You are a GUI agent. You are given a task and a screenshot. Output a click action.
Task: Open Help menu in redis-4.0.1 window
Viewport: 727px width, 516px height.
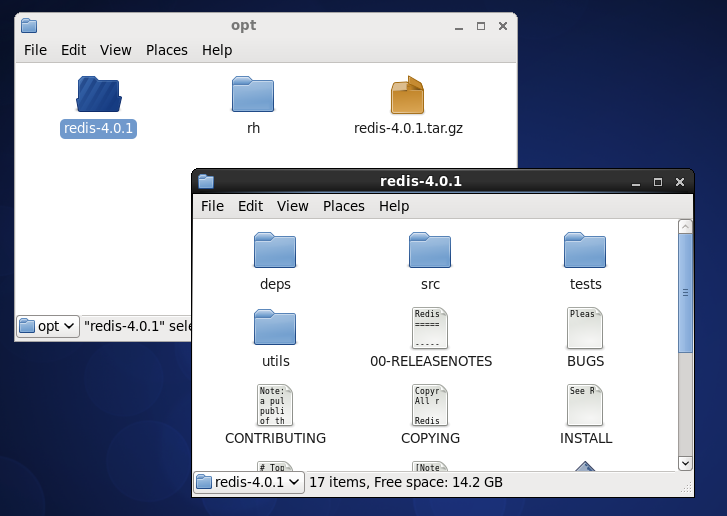[x=394, y=206]
